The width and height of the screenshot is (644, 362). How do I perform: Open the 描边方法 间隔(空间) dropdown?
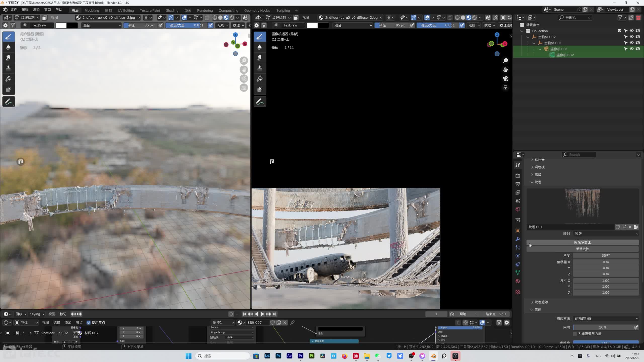606,319
